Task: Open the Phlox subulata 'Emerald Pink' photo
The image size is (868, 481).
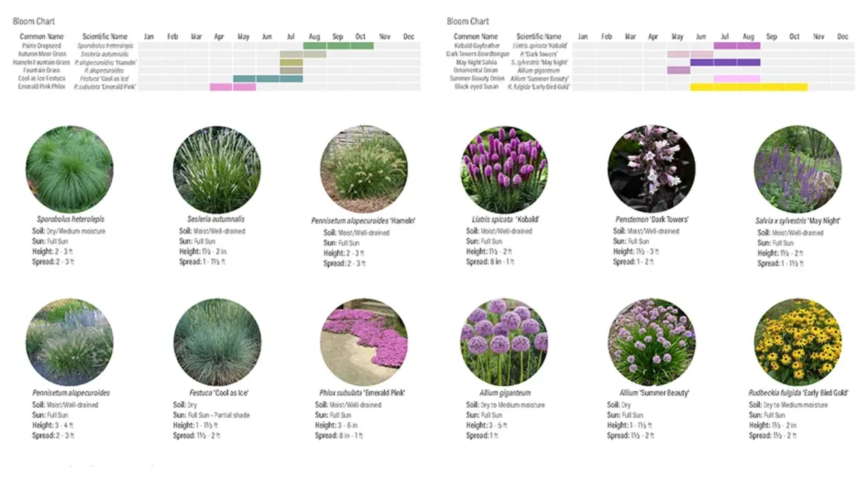Action: (364, 342)
